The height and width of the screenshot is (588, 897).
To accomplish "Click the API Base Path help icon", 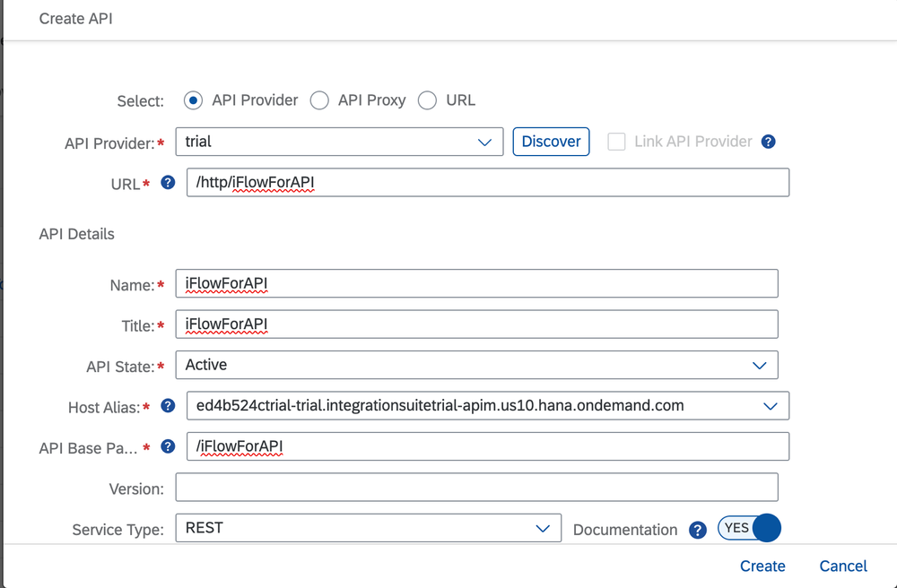I will pyautogui.click(x=167, y=446).
